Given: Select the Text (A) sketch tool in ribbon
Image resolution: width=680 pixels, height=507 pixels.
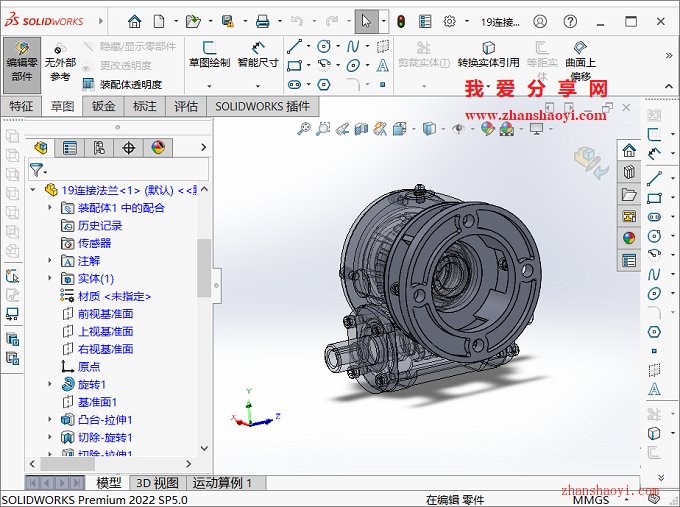Looking at the screenshot, I should 382,65.
